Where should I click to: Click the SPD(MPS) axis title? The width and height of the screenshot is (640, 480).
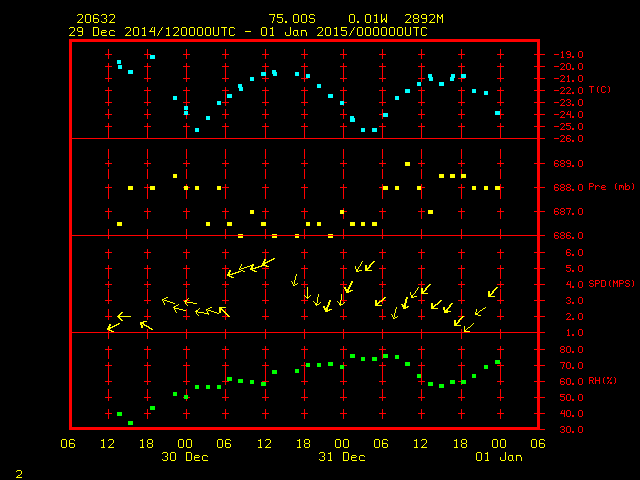pos(611,283)
